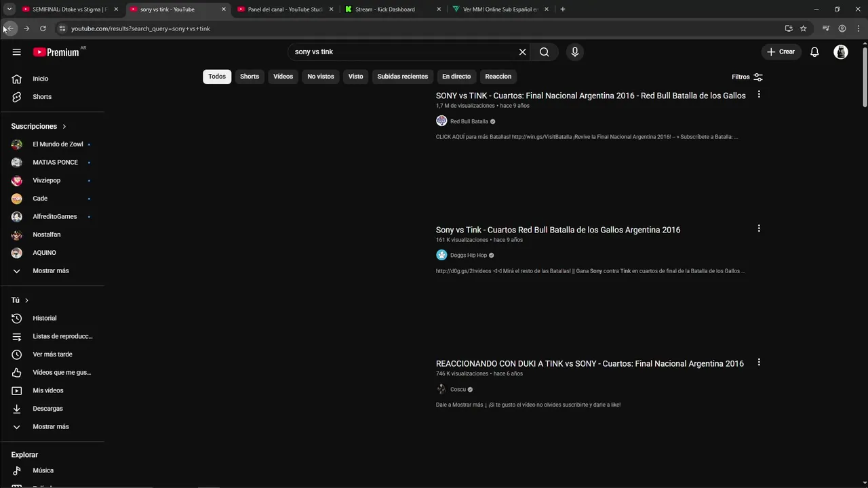Open options menu for Coscu reaction video
The height and width of the screenshot is (488, 868).
pyautogui.click(x=759, y=363)
